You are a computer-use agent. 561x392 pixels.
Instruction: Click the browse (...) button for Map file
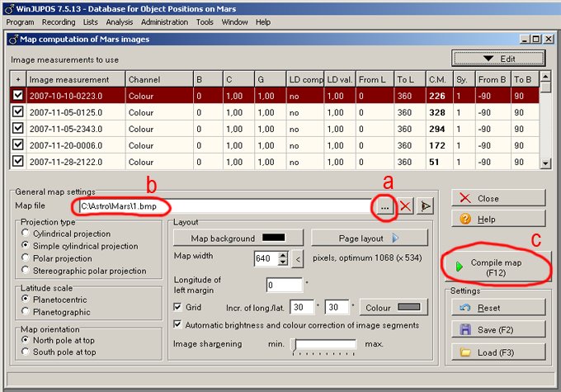point(385,206)
